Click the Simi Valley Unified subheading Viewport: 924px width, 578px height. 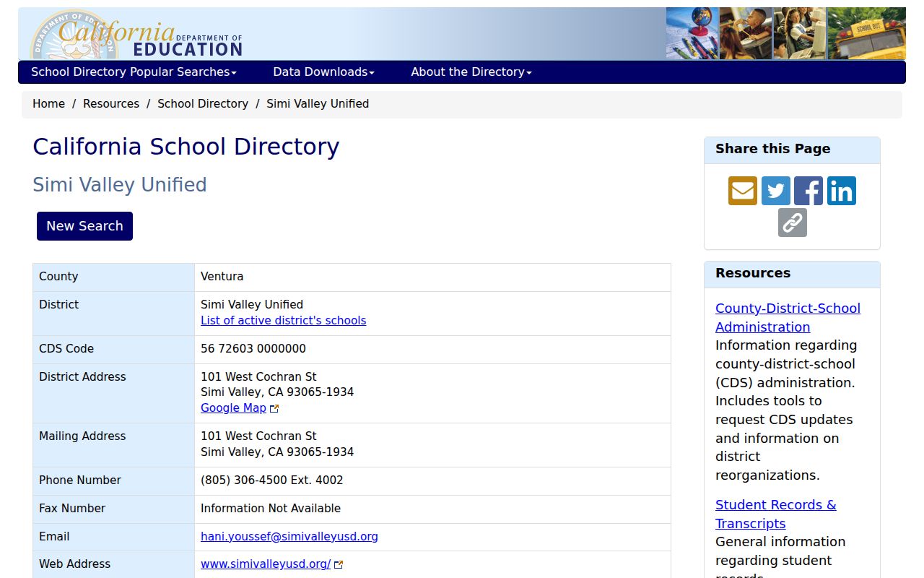[120, 185]
